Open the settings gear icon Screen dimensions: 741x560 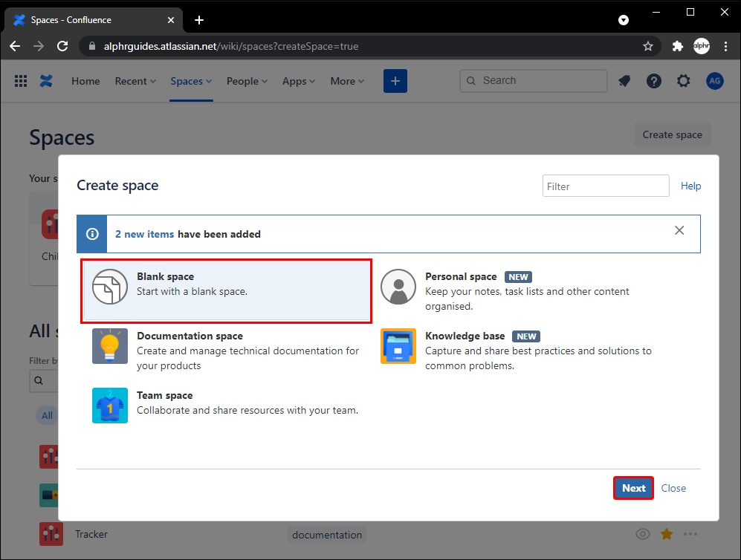click(x=684, y=81)
